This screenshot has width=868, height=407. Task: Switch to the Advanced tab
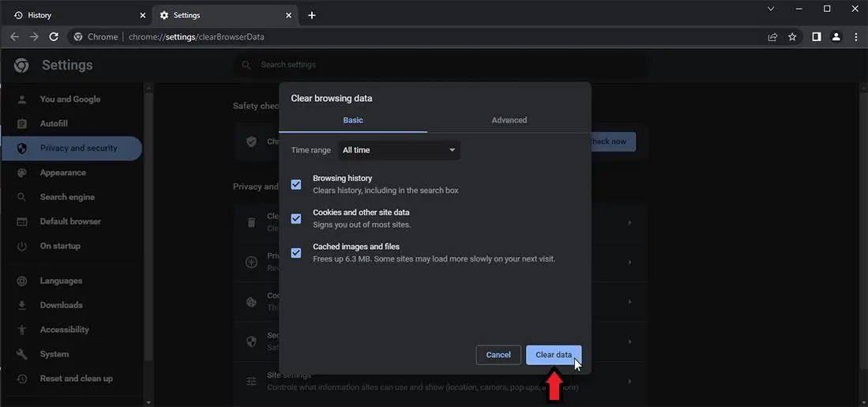point(509,120)
